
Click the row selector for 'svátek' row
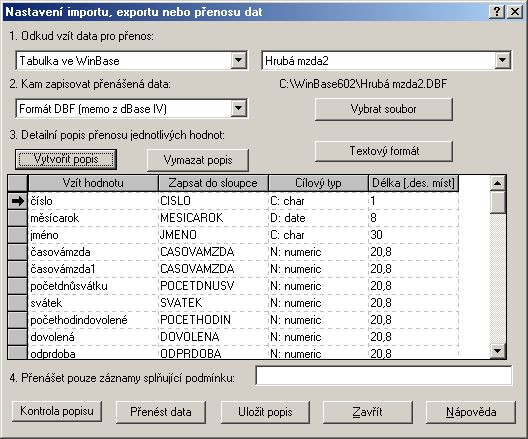click(18, 303)
